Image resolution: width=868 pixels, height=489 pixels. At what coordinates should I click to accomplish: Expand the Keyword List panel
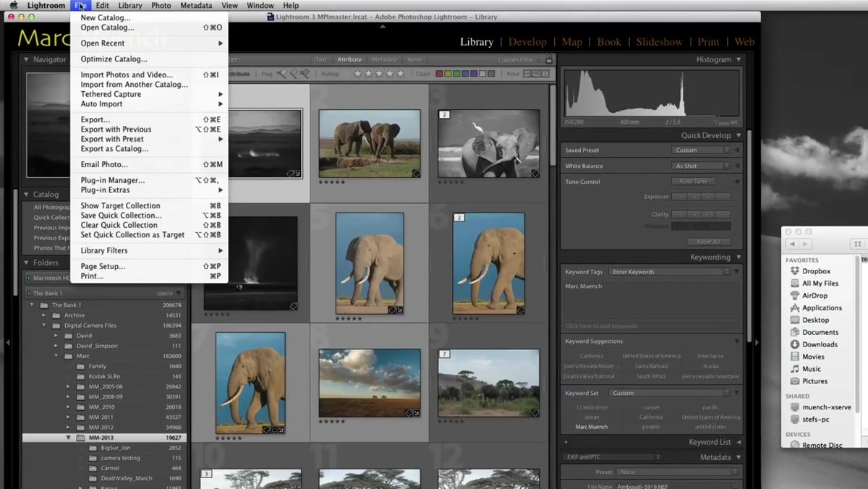pos(739,442)
